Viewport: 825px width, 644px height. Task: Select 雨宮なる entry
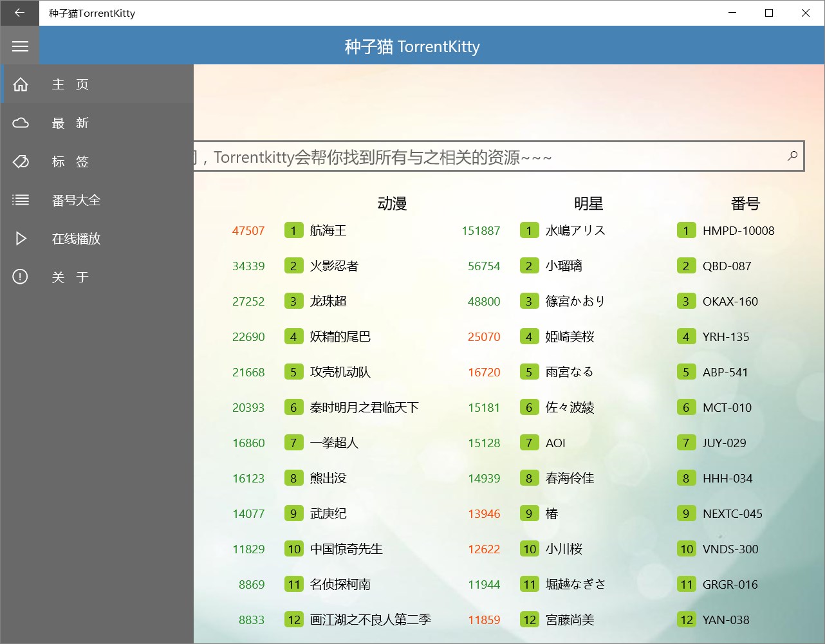pos(570,373)
